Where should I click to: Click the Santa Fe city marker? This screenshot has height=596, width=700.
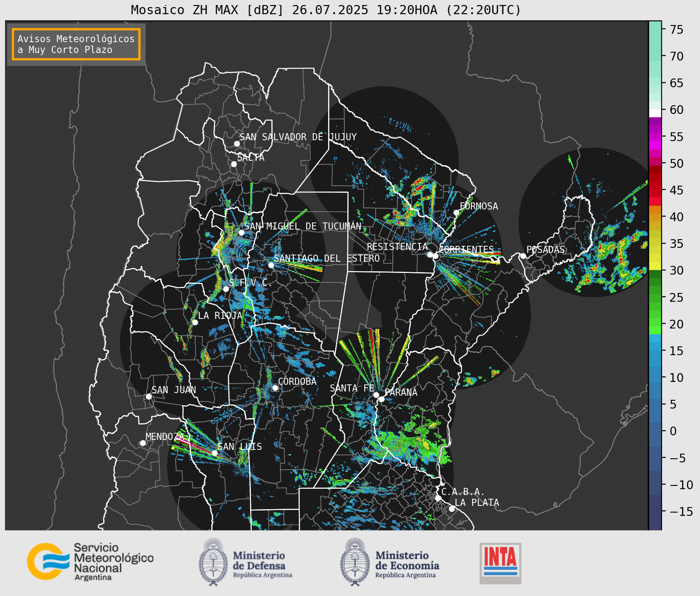(x=376, y=395)
